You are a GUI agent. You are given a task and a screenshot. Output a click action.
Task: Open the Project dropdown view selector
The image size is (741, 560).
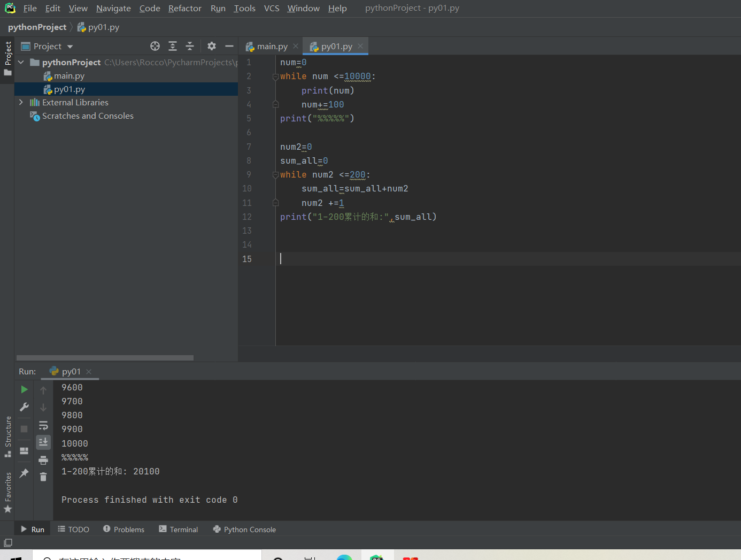pyautogui.click(x=47, y=47)
